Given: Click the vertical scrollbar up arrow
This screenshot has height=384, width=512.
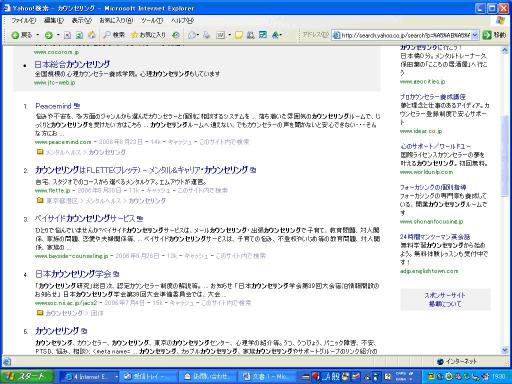Looking at the screenshot, I should (x=505, y=50).
